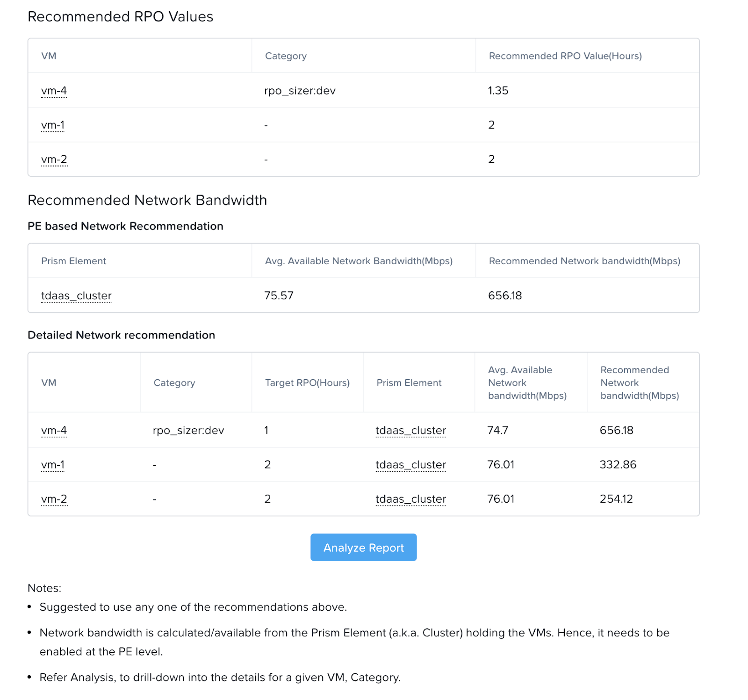
Task: Click the 75.57 average available bandwidth value
Action: [x=279, y=296]
